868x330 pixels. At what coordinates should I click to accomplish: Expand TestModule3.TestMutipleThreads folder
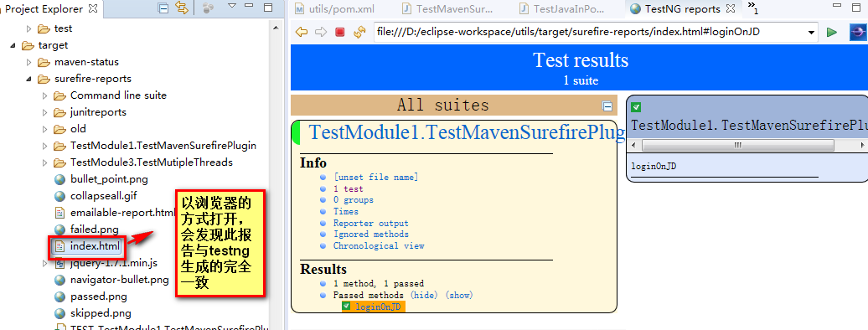[45, 162]
